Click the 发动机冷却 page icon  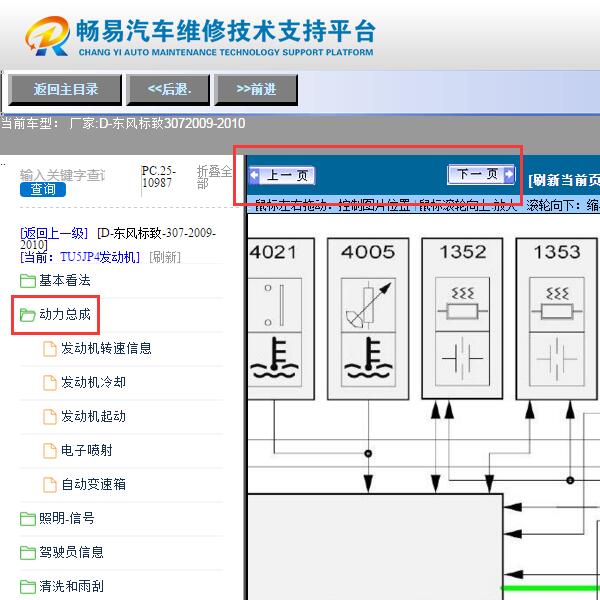(x=50, y=383)
